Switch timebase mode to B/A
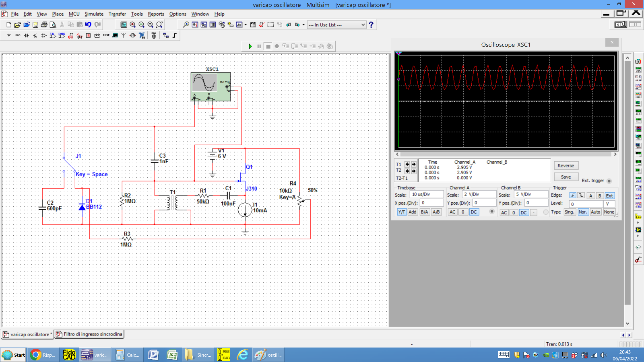Image resolution: width=644 pixels, height=362 pixels. (424, 212)
